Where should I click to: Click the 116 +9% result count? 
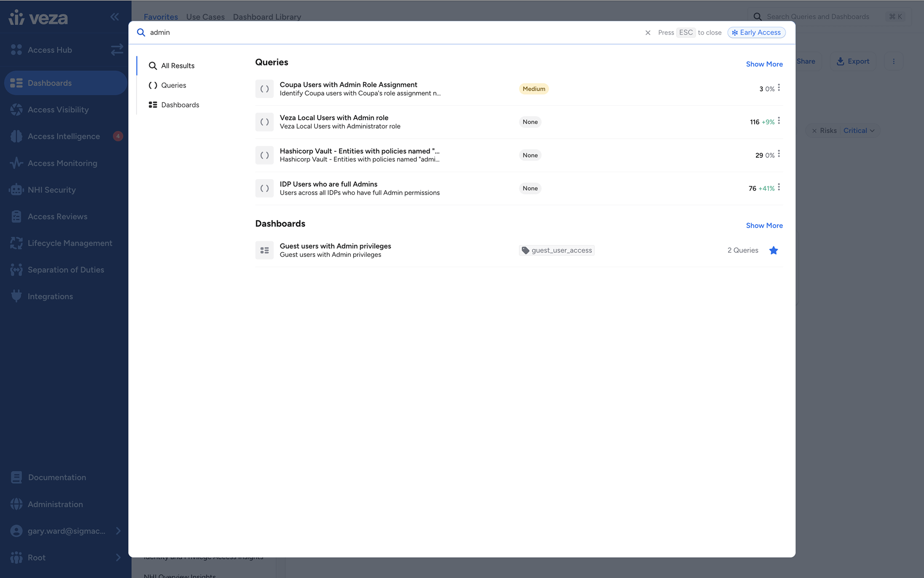(x=762, y=122)
